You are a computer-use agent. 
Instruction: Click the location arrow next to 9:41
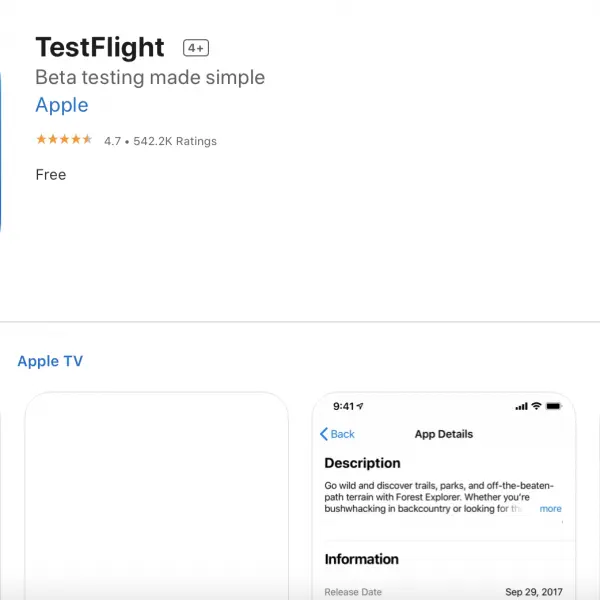click(x=360, y=406)
